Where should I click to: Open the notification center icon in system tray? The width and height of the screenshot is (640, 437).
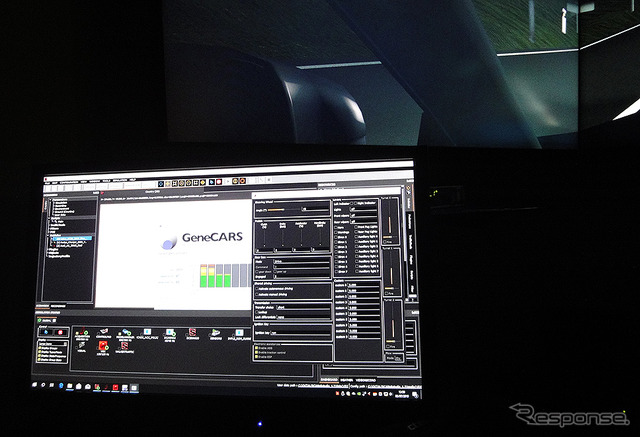tap(416, 395)
